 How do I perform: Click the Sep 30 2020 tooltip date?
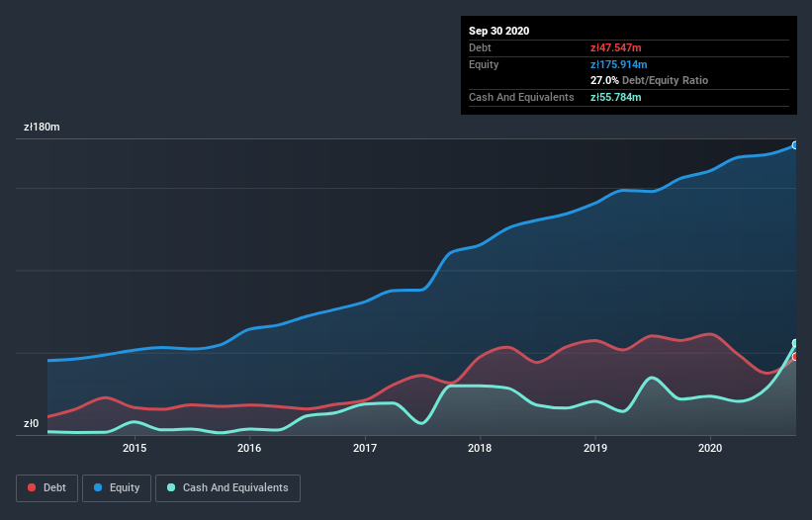499,31
